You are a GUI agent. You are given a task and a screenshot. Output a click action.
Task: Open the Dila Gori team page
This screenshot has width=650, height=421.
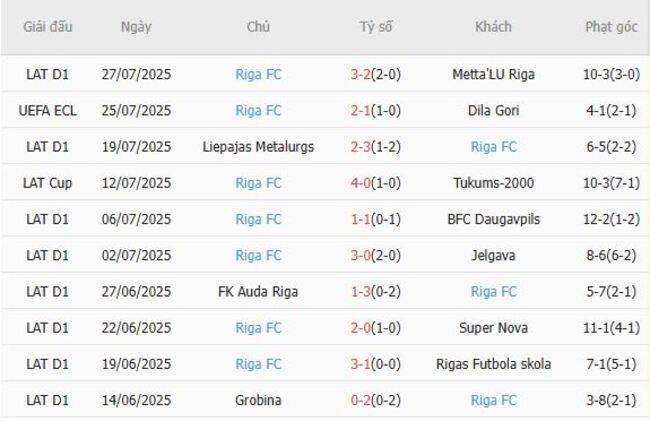click(x=493, y=110)
